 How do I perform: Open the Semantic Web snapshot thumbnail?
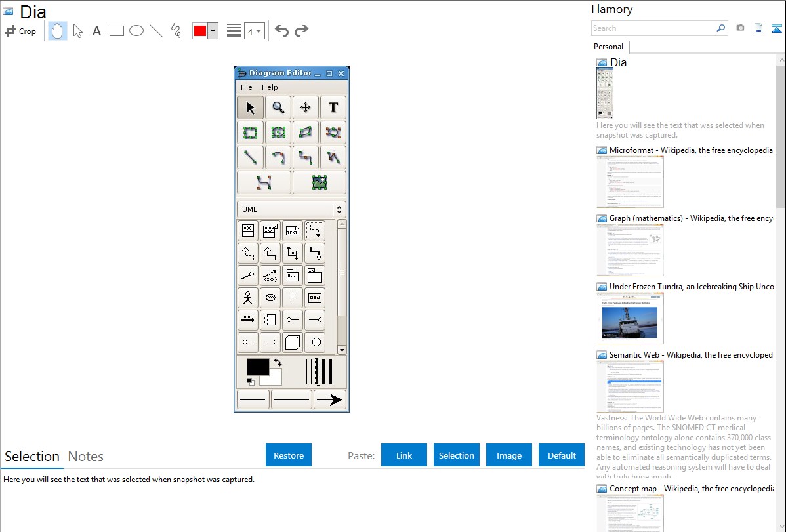tap(630, 386)
